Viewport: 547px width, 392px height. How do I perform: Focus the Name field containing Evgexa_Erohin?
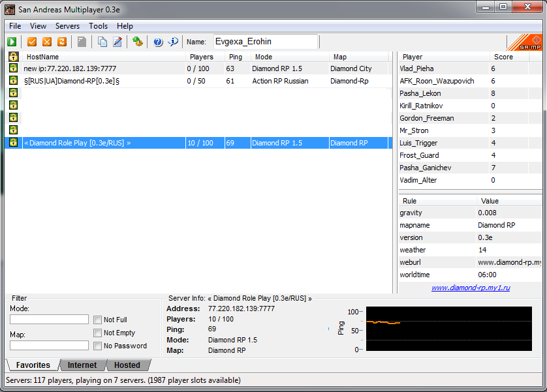[266, 42]
